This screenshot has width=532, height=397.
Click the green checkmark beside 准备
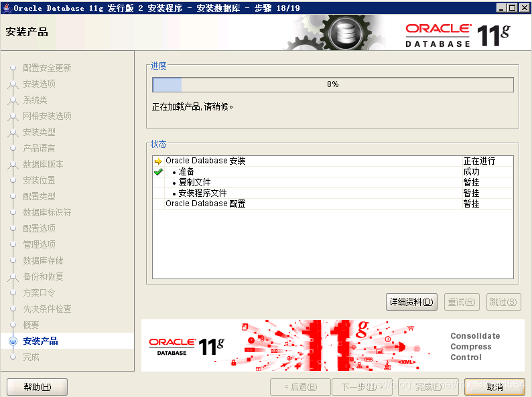[158, 172]
